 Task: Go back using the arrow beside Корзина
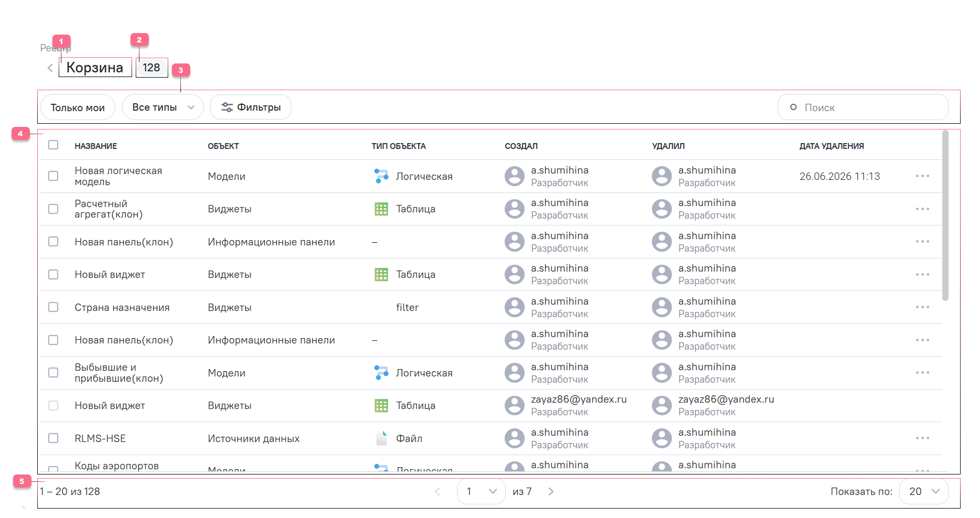click(x=50, y=68)
